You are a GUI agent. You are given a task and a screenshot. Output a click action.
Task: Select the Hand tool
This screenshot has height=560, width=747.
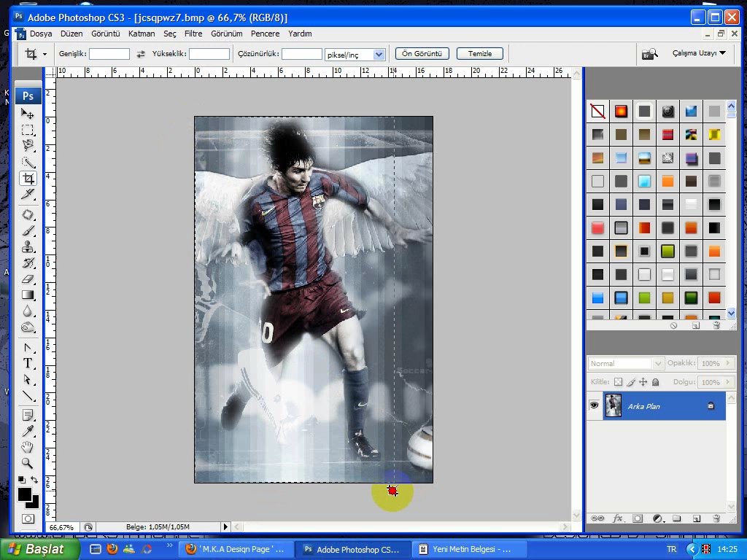(x=28, y=447)
